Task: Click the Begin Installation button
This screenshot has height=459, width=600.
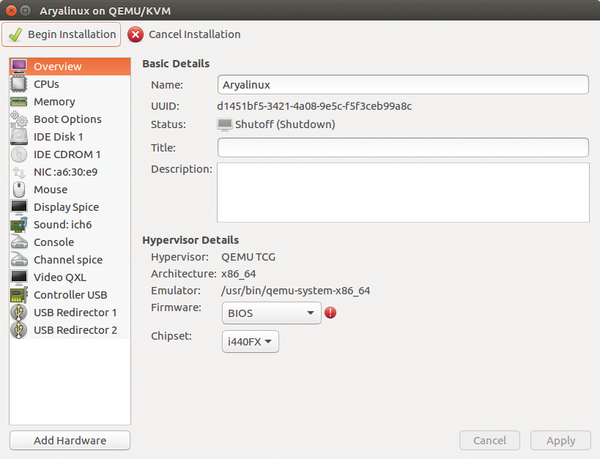Action: [x=61, y=34]
